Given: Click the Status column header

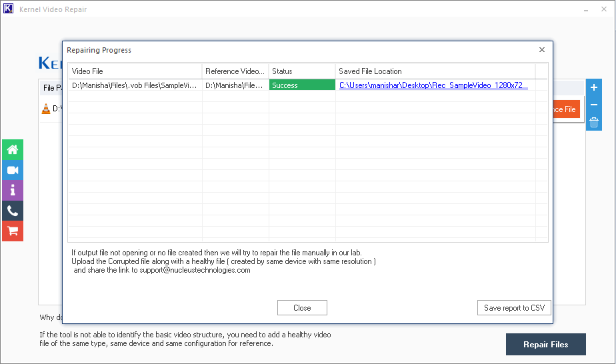Looking at the screenshot, I should (x=302, y=71).
